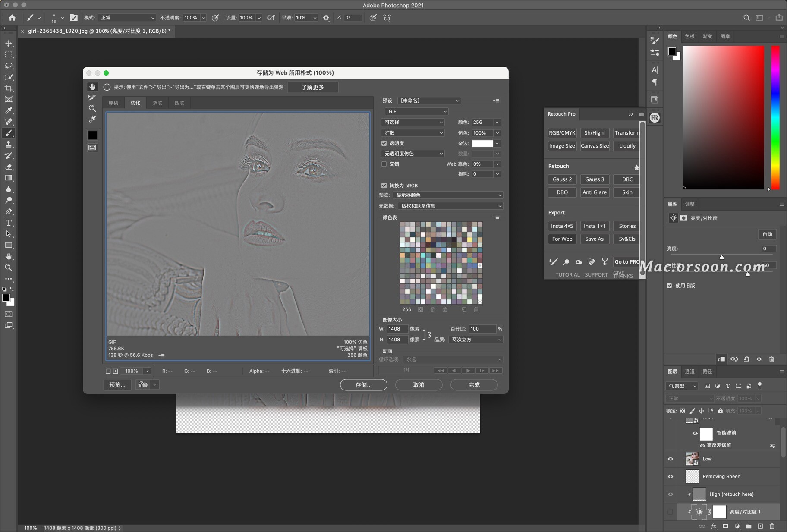Select the Lasso tool
Screen dimensions: 787x532
tap(9, 66)
